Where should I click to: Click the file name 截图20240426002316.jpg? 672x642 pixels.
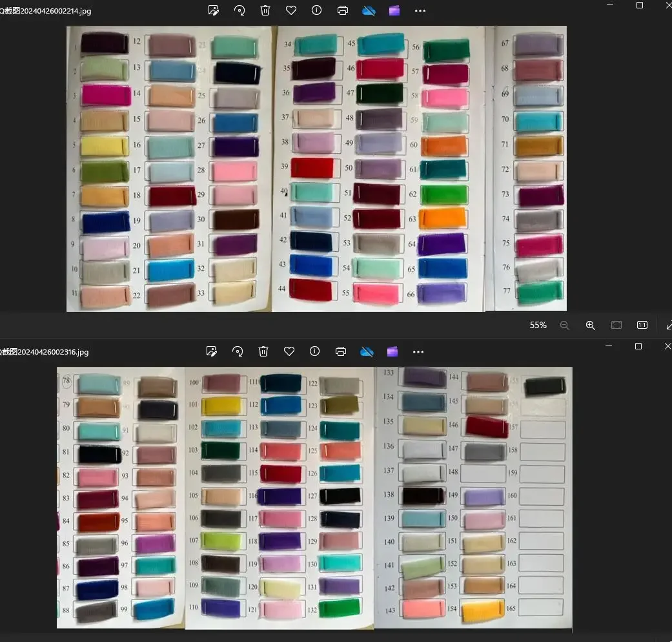click(45, 352)
